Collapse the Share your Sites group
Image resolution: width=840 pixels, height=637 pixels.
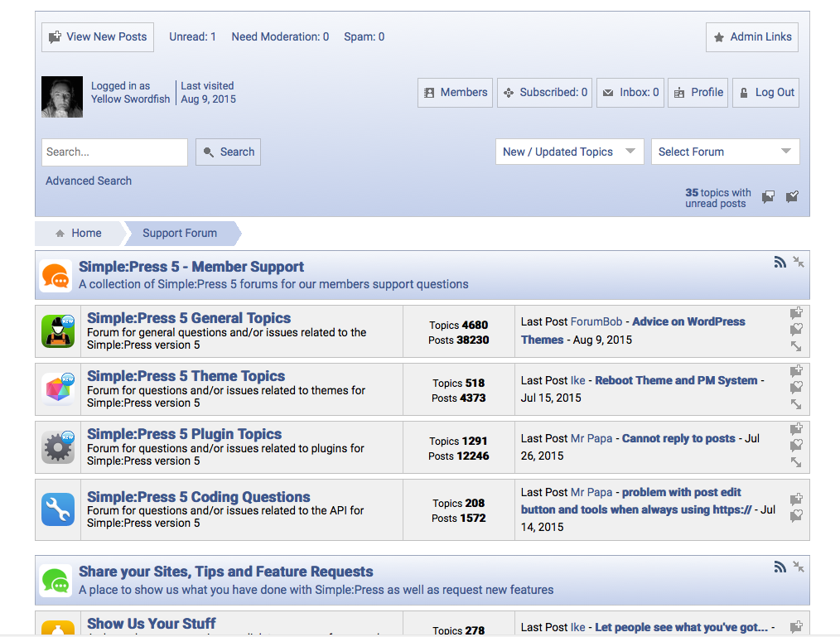point(798,567)
